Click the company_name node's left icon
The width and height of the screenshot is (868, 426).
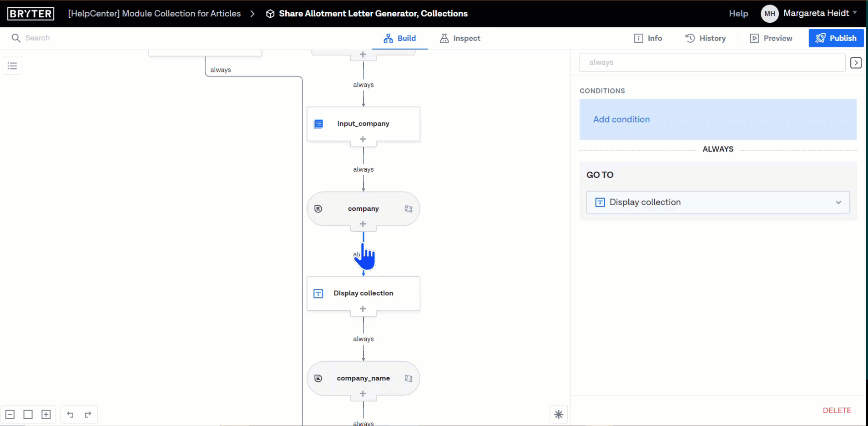[x=318, y=378]
